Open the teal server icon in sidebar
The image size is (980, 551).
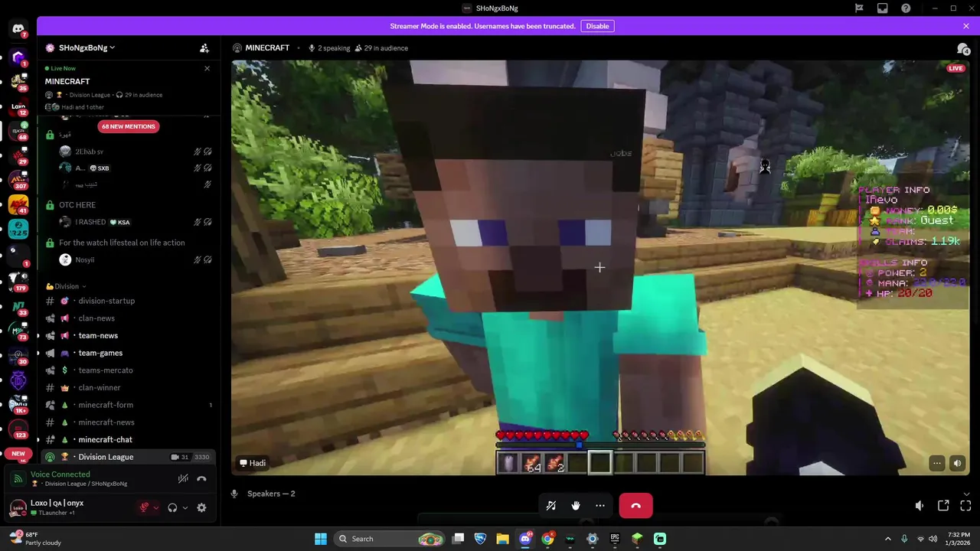18,230
